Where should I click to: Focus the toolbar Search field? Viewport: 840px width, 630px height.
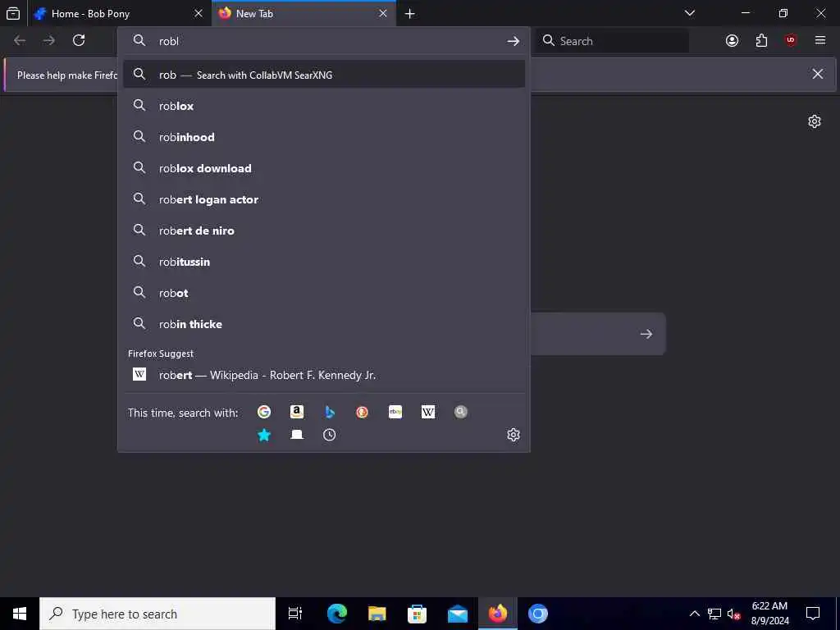(x=612, y=41)
